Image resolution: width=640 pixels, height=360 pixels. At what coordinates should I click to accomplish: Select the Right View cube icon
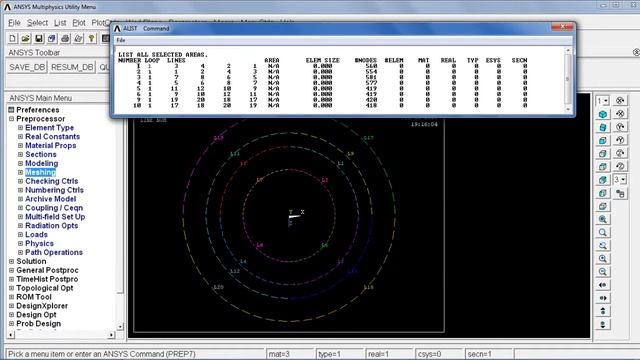point(603,153)
